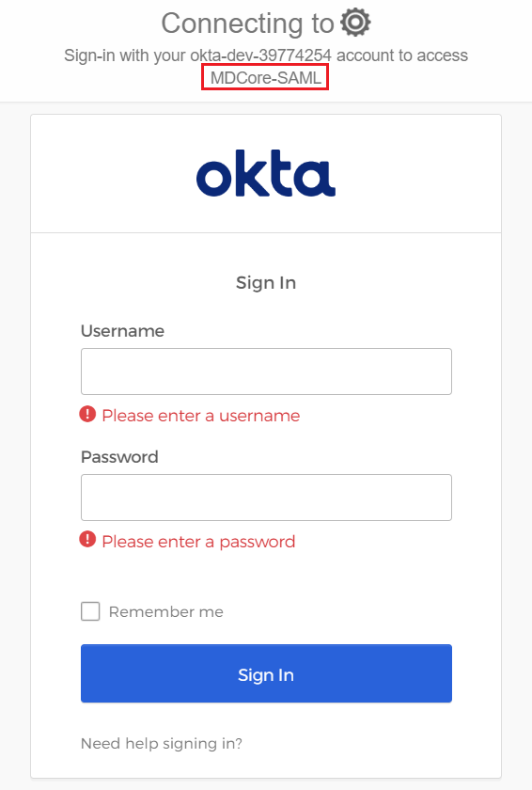Viewport: 532px width, 790px height.
Task: Click the gear app icon beside Connecting to
Action: coord(356,23)
